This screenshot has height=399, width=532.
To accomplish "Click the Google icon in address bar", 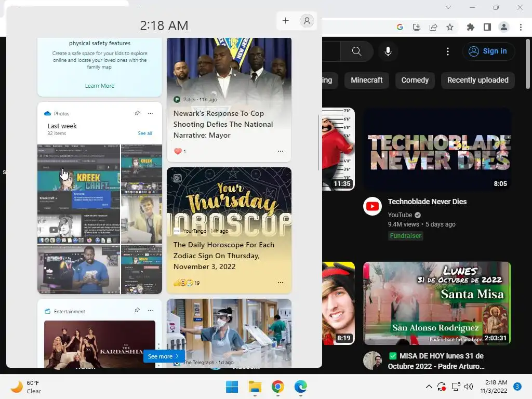I will pos(400,27).
